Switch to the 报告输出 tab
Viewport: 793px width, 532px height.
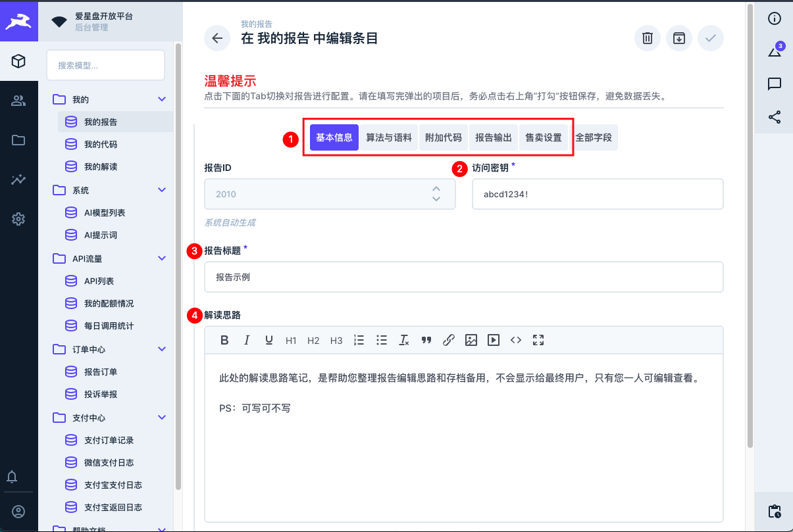pyautogui.click(x=494, y=138)
